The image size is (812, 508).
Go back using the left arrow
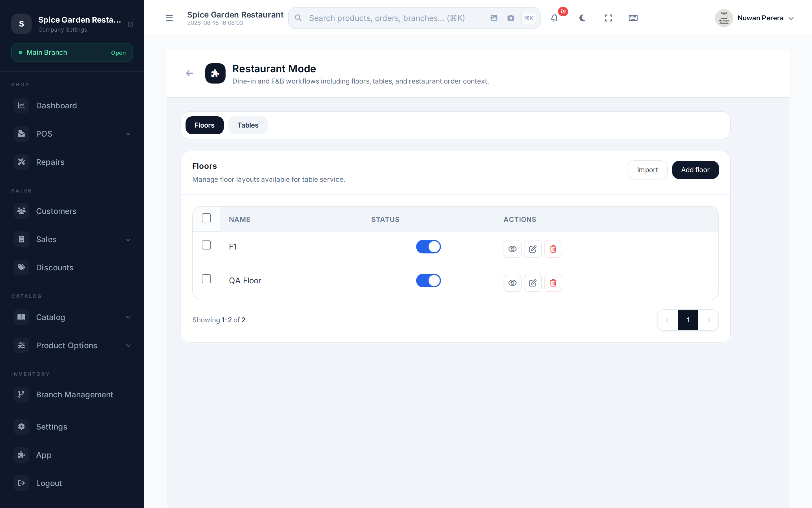(189, 73)
